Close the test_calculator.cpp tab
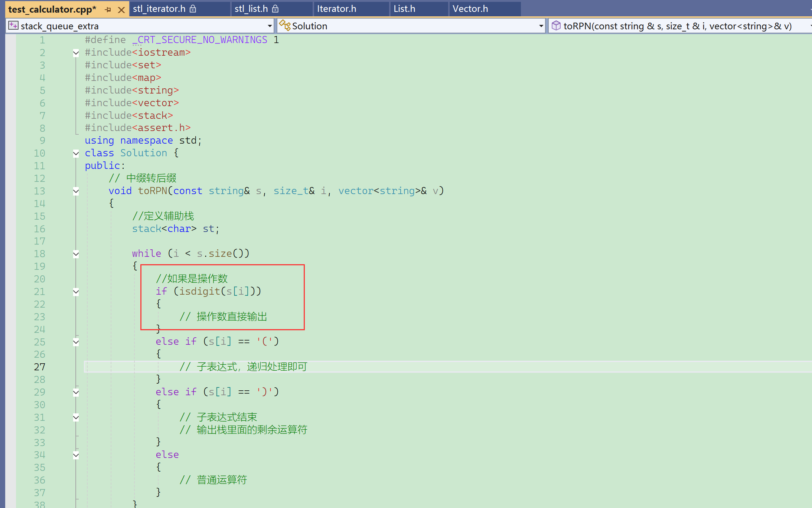This screenshot has width=812, height=508. 121,10
